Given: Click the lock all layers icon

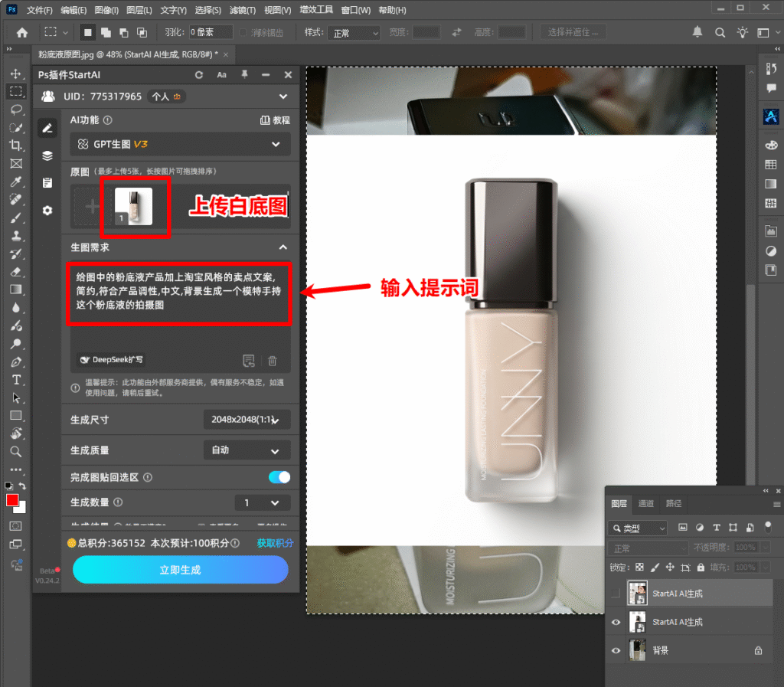Looking at the screenshot, I should pos(701,567).
